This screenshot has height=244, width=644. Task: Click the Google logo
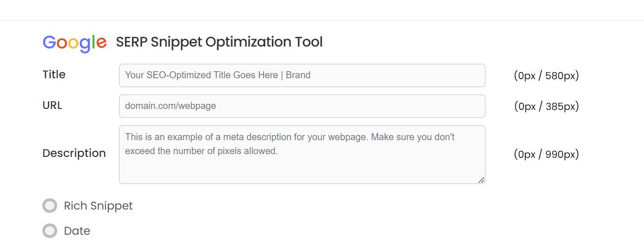pos(74,42)
